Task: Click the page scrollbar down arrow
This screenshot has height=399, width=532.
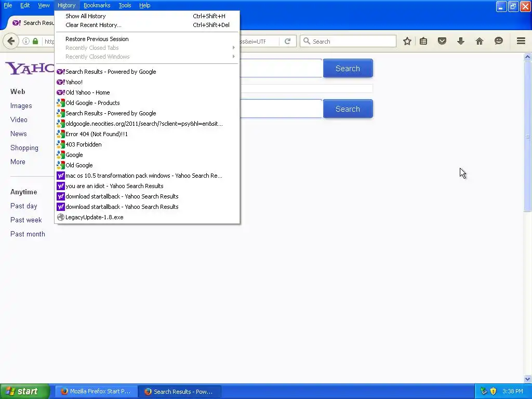Action: [527, 379]
